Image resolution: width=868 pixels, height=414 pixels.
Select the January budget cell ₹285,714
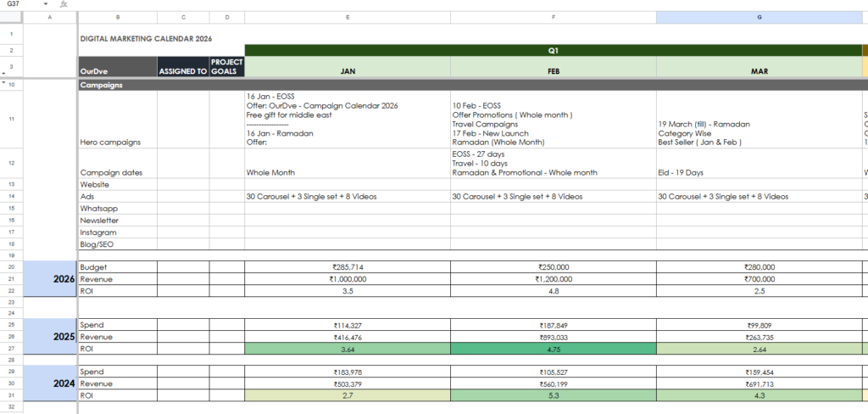pyautogui.click(x=348, y=267)
